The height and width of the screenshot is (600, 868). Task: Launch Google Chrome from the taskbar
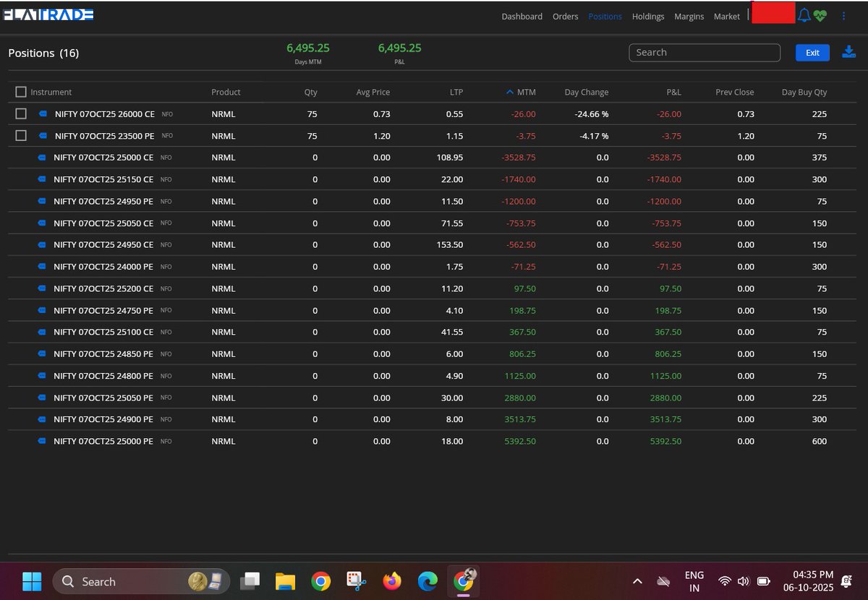pyautogui.click(x=321, y=580)
